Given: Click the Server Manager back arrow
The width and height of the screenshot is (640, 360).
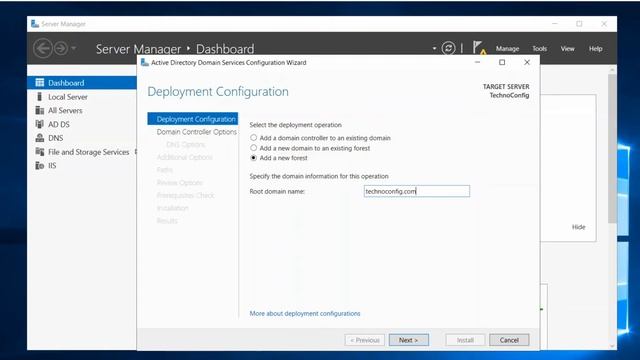Looking at the screenshot, I should pyautogui.click(x=42, y=49).
